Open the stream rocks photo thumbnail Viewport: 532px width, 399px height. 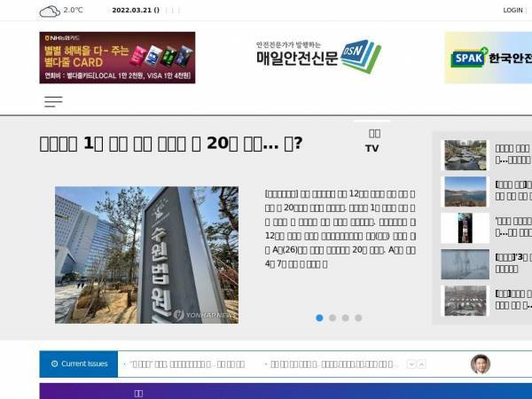(x=465, y=155)
